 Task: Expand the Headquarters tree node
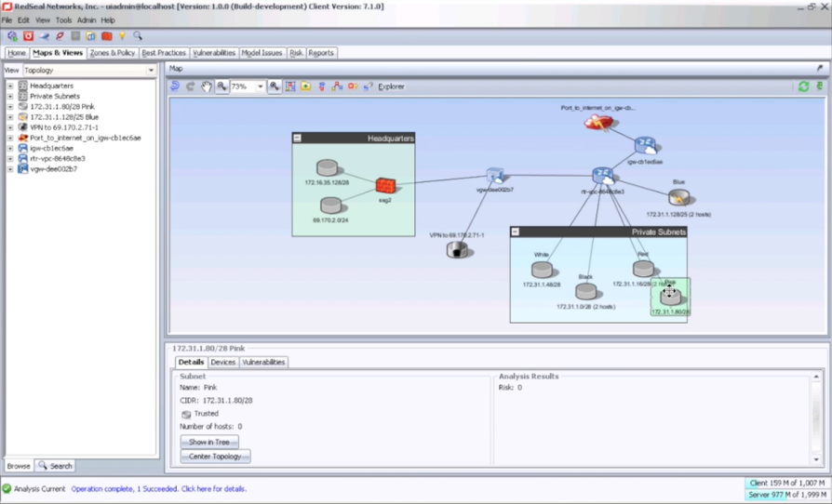[x=10, y=86]
